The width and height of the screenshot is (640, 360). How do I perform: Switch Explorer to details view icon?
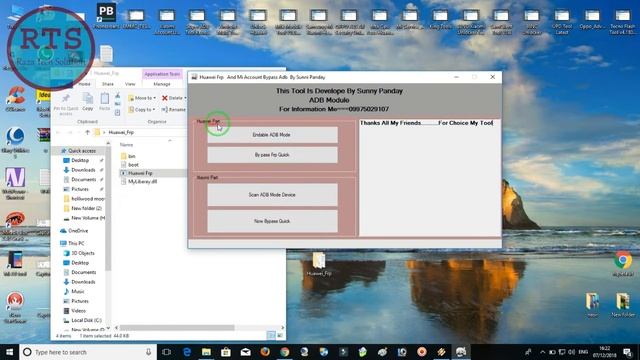[x=271, y=336]
